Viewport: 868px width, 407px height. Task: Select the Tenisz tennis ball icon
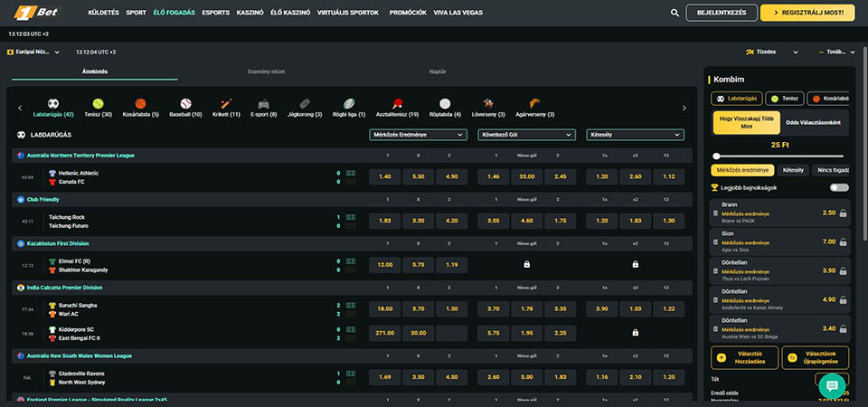point(98,103)
